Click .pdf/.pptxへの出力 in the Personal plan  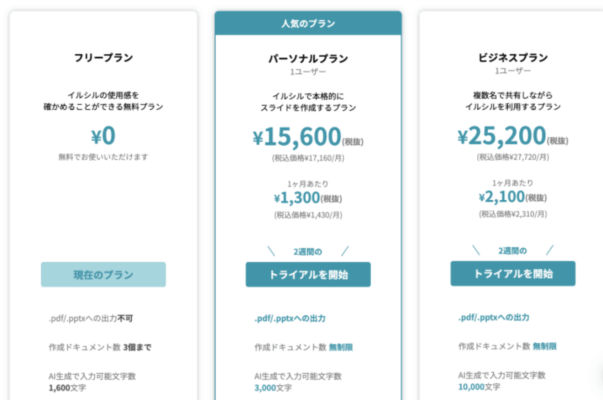pos(292,319)
